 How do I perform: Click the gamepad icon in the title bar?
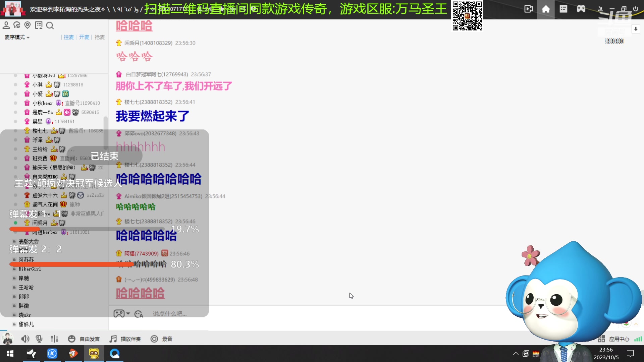pyautogui.click(x=581, y=9)
